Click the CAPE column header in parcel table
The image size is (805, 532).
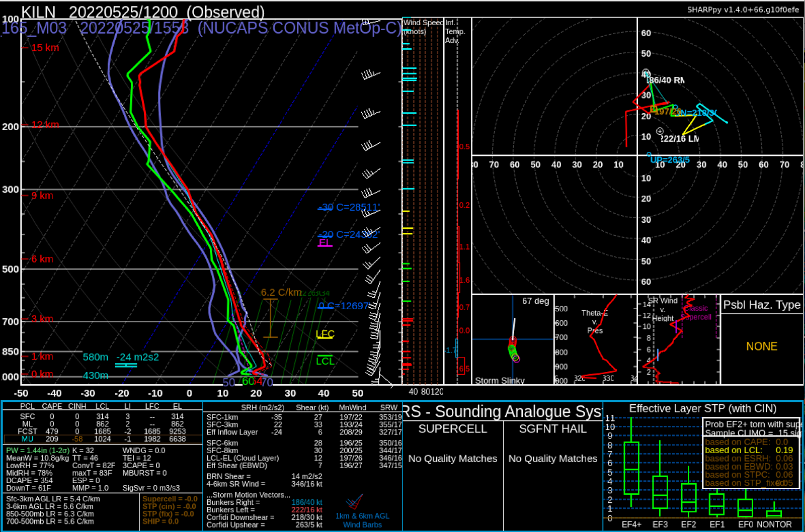point(52,406)
